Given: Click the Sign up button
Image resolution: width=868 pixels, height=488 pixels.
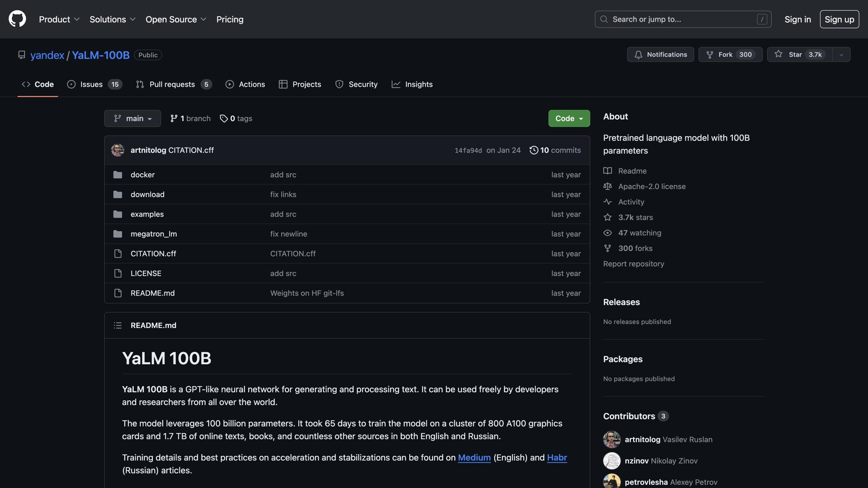Looking at the screenshot, I should tap(839, 19).
